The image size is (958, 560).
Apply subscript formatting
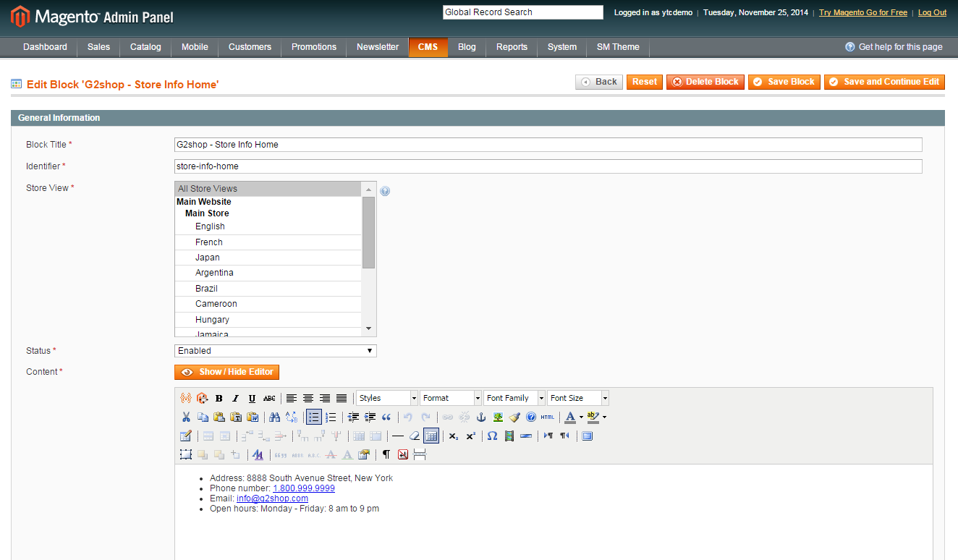coord(454,436)
